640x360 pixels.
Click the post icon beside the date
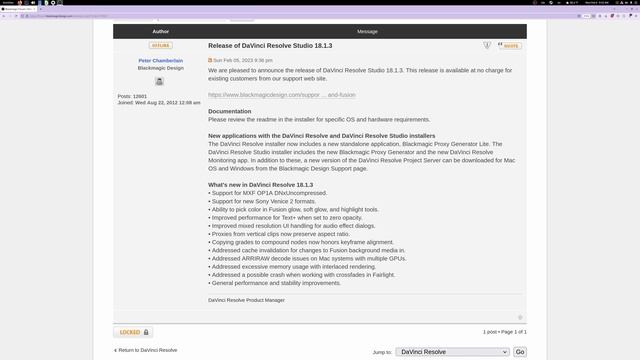[x=210, y=60]
